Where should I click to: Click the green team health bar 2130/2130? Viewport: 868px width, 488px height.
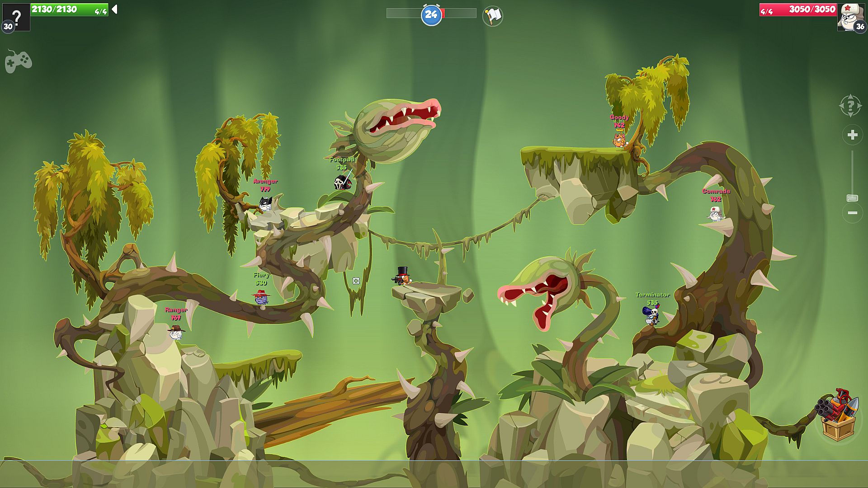point(69,9)
